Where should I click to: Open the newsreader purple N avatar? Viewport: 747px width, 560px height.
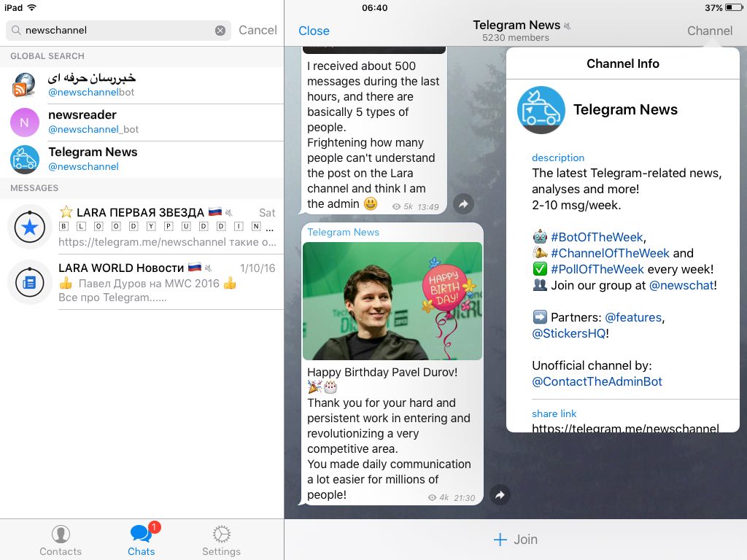25,122
